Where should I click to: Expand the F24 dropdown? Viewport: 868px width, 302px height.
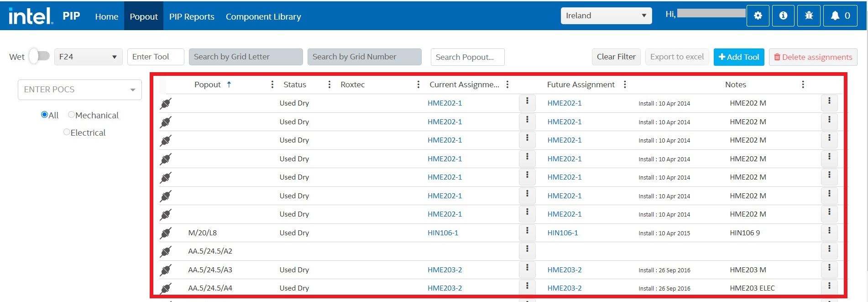pyautogui.click(x=88, y=57)
